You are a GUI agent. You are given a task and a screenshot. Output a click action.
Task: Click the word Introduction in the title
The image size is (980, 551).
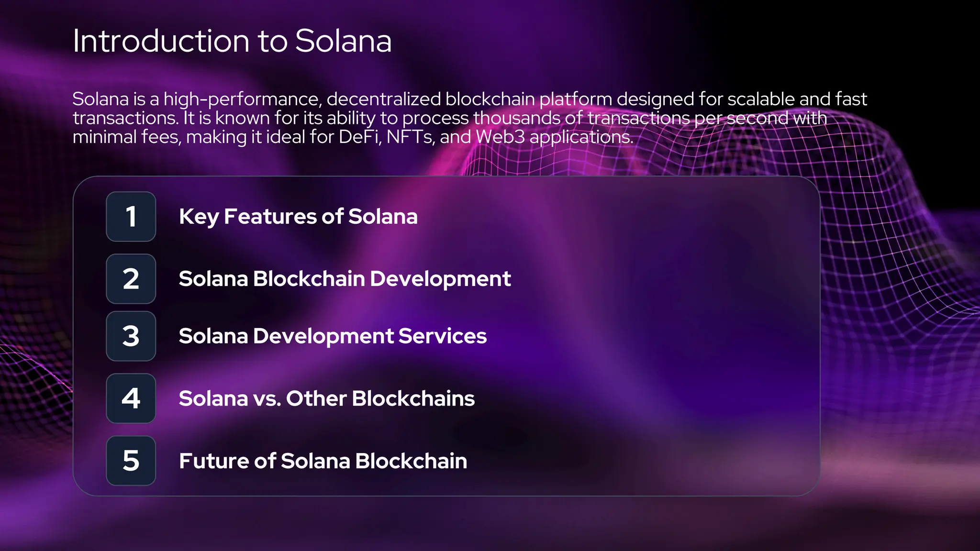pyautogui.click(x=161, y=41)
